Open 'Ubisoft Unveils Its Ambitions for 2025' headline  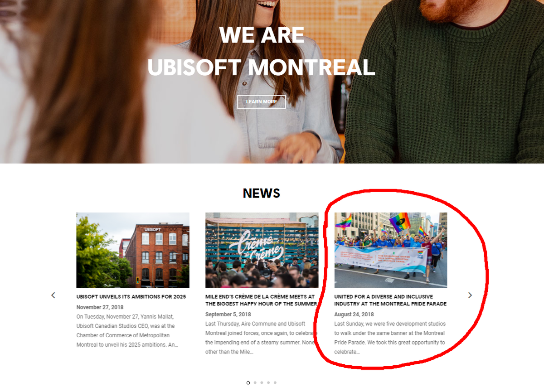click(x=131, y=297)
